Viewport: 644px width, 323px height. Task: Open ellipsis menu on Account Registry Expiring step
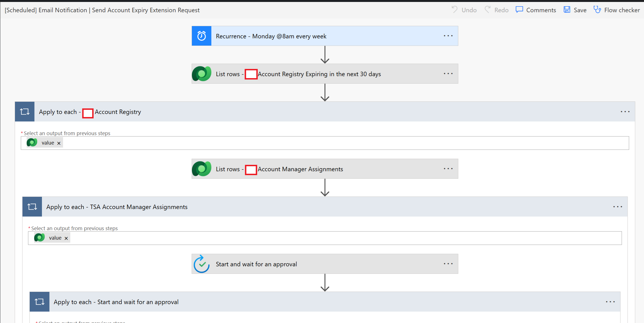(x=448, y=74)
